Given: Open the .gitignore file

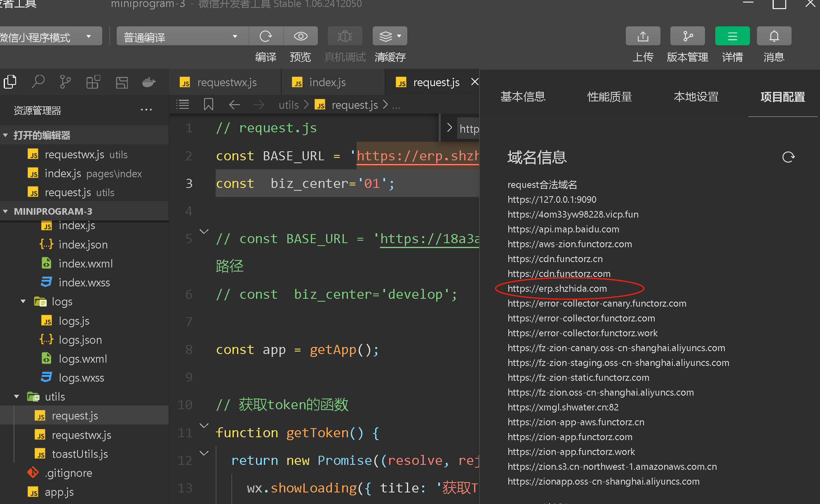Looking at the screenshot, I should 85,473.
